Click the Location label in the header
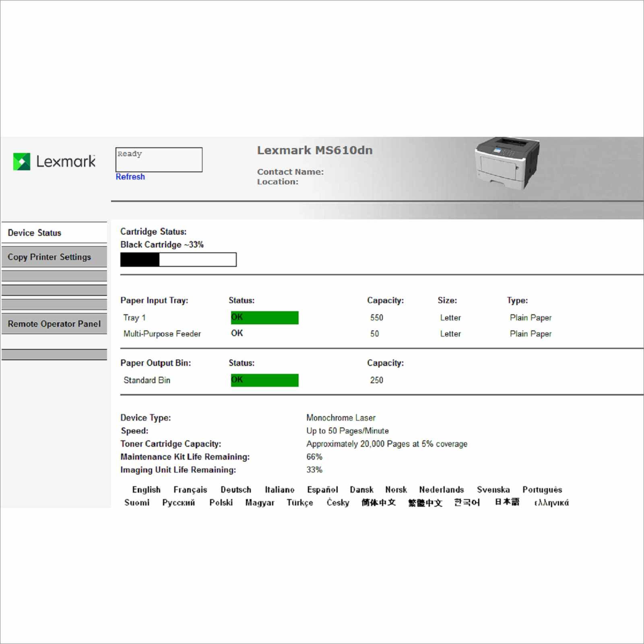Image resolution: width=644 pixels, height=644 pixels. click(278, 182)
